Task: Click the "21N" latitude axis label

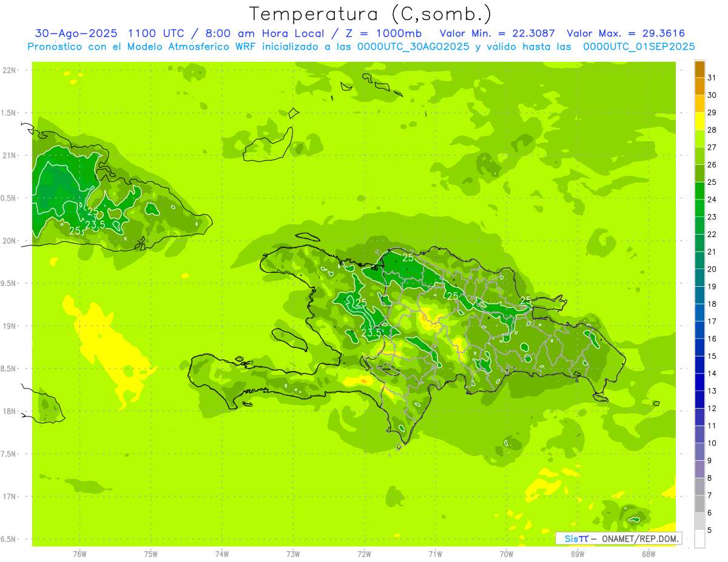Action: coord(8,155)
